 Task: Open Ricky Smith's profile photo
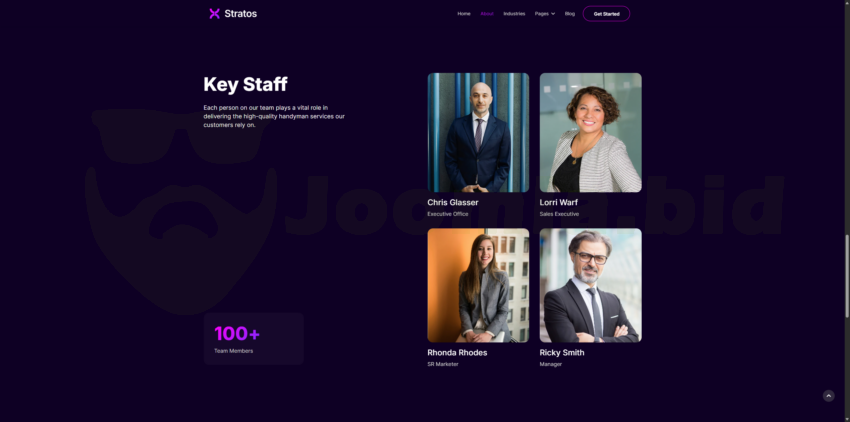tap(590, 285)
